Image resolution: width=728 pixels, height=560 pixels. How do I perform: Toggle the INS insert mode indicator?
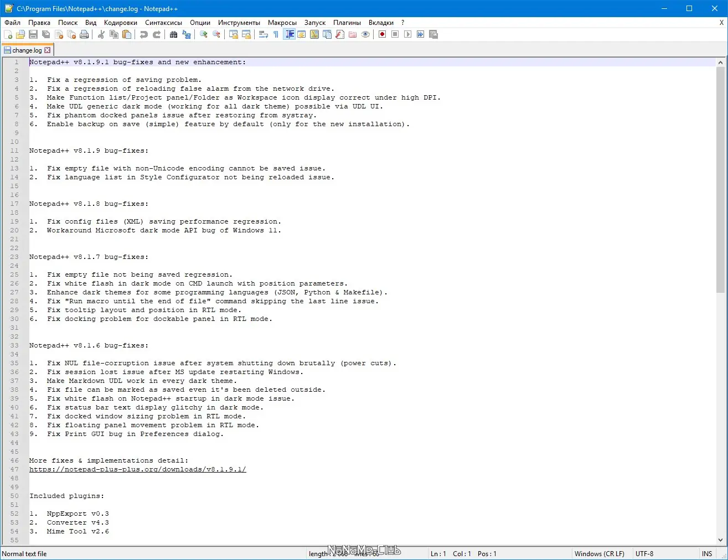coord(707,554)
